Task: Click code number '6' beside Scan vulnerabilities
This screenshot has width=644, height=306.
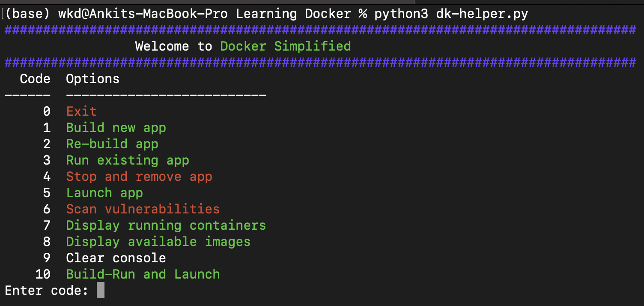Action: click(47, 209)
